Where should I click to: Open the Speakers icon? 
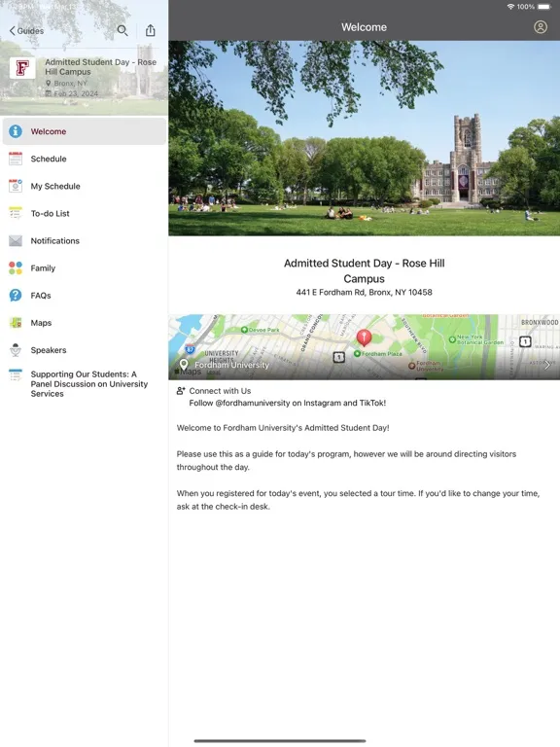pos(16,350)
